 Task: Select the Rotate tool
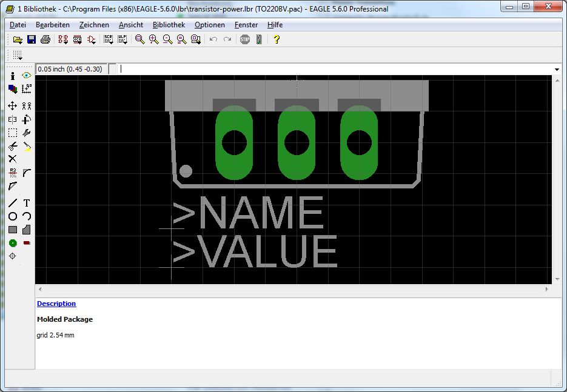27,119
